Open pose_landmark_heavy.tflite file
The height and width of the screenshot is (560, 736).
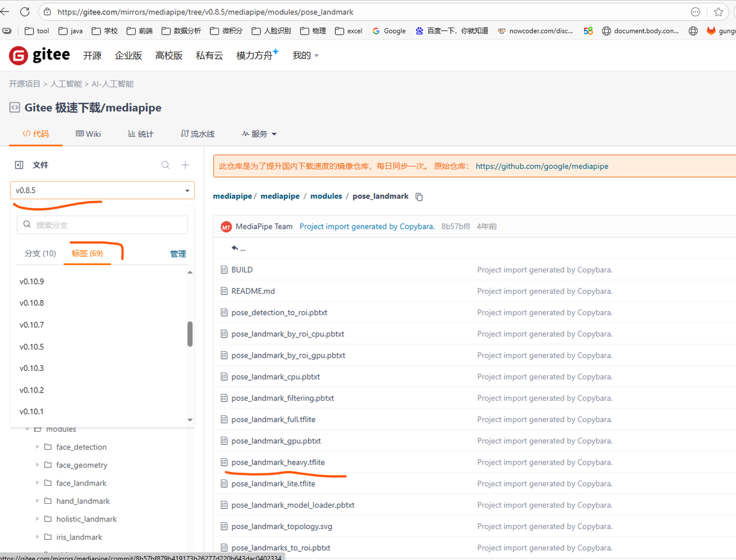coord(278,462)
